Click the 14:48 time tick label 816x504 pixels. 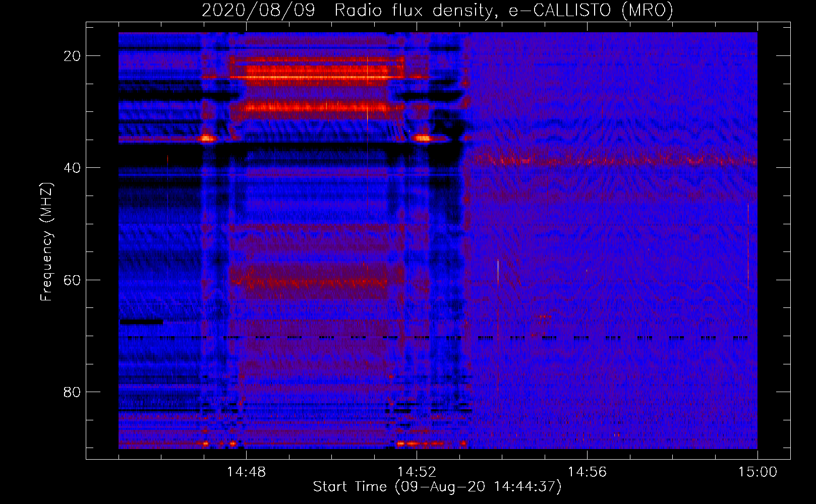[x=246, y=472]
